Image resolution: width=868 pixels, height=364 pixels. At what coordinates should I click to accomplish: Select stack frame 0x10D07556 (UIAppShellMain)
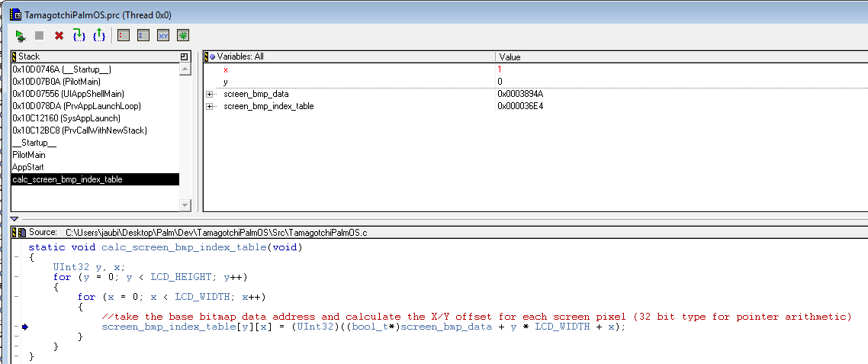tap(95, 94)
